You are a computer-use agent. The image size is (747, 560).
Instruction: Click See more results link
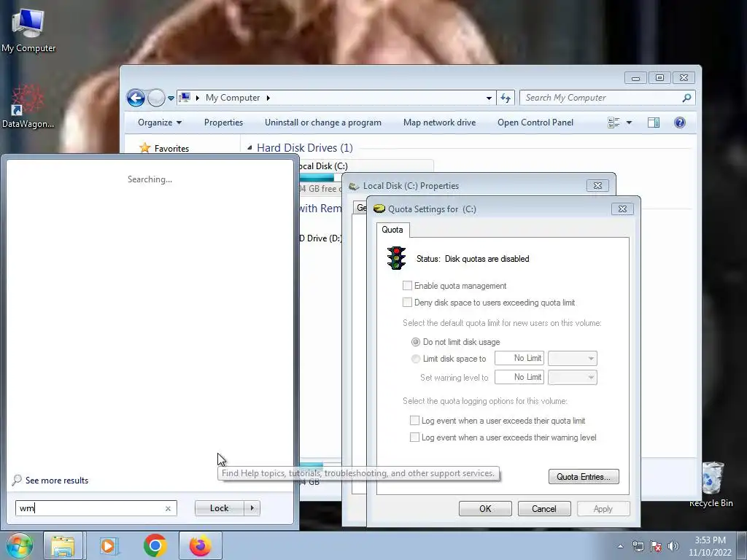(x=57, y=481)
